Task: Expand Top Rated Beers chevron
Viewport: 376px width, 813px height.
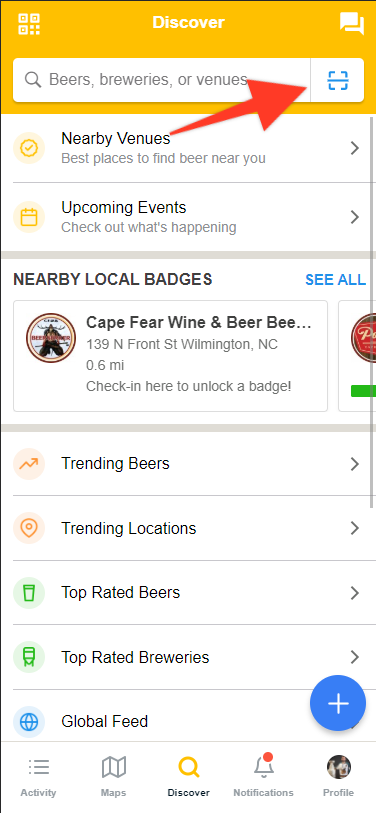Action: pyautogui.click(x=355, y=593)
